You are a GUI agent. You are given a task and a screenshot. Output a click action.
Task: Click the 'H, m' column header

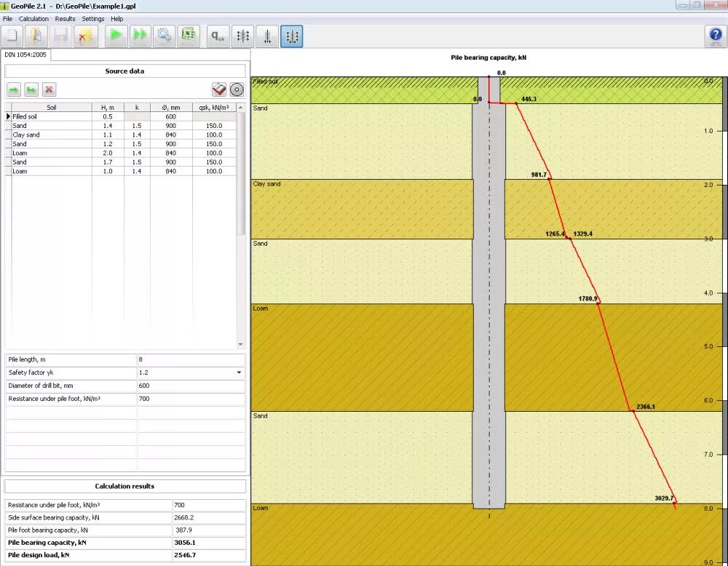[108, 107]
